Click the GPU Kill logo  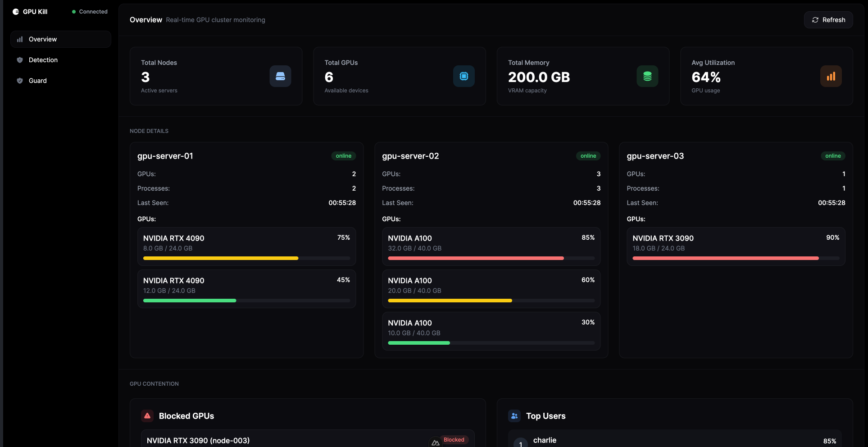[16, 11]
